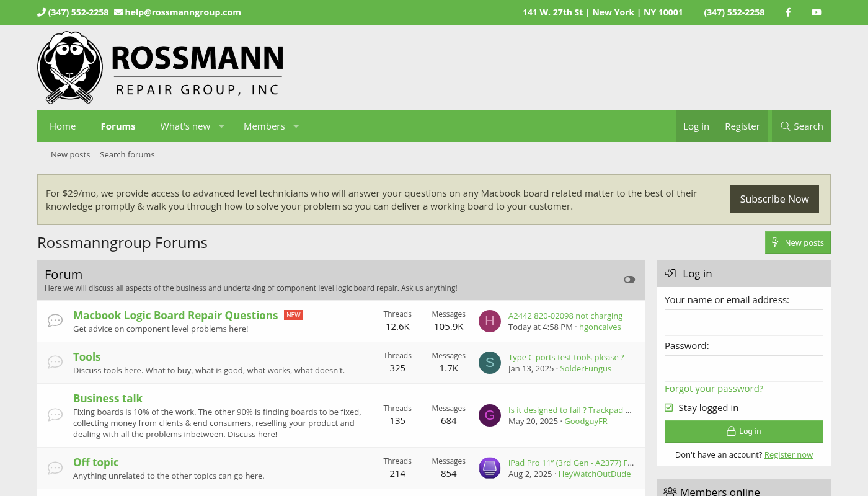Uncheck the Stay logged in checkbox
Viewport: 868px width, 496px height.
[669, 408]
